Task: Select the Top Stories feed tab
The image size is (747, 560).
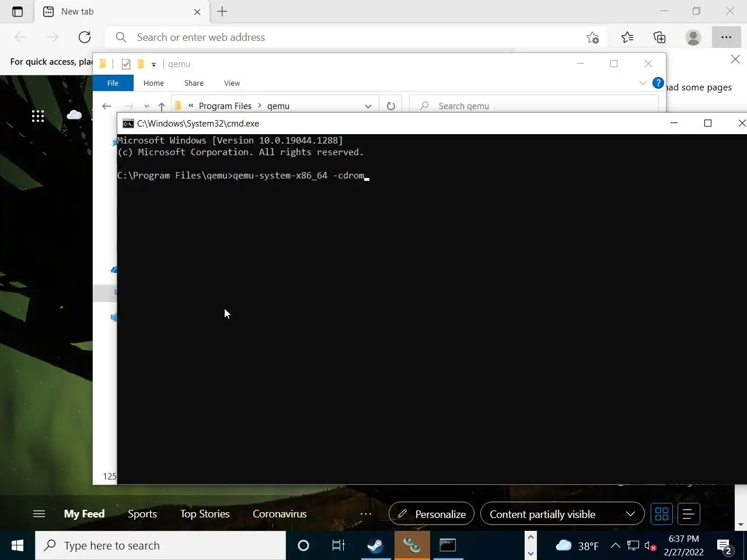Action: [x=205, y=514]
